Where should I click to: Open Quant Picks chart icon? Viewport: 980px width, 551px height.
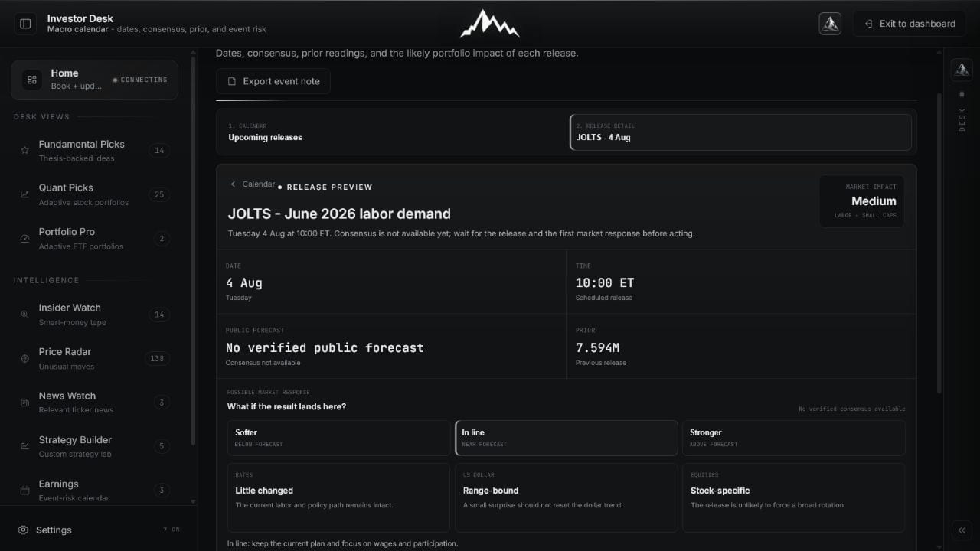pyautogui.click(x=24, y=194)
